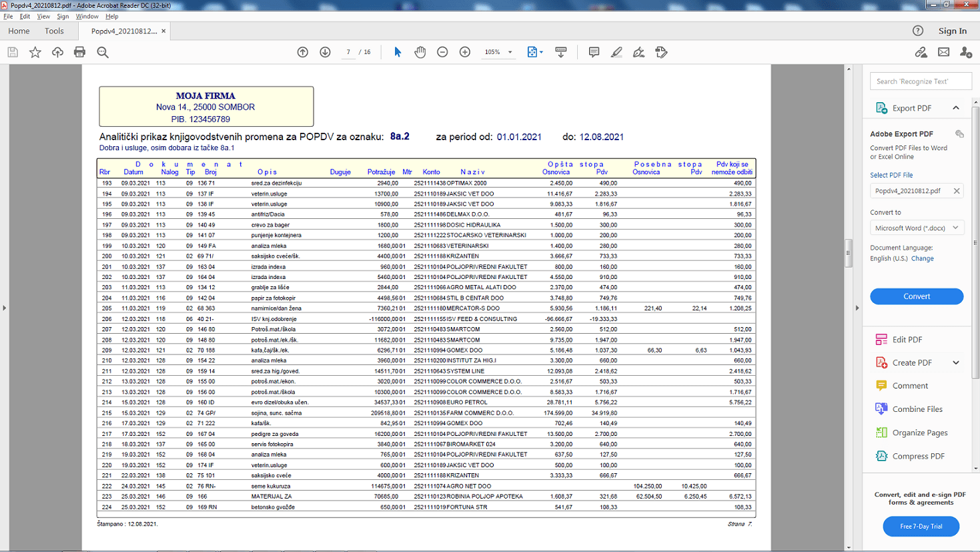This screenshot has height=552, width=980.
Task: Bookmark the file with the star icon
Action: 35,52
